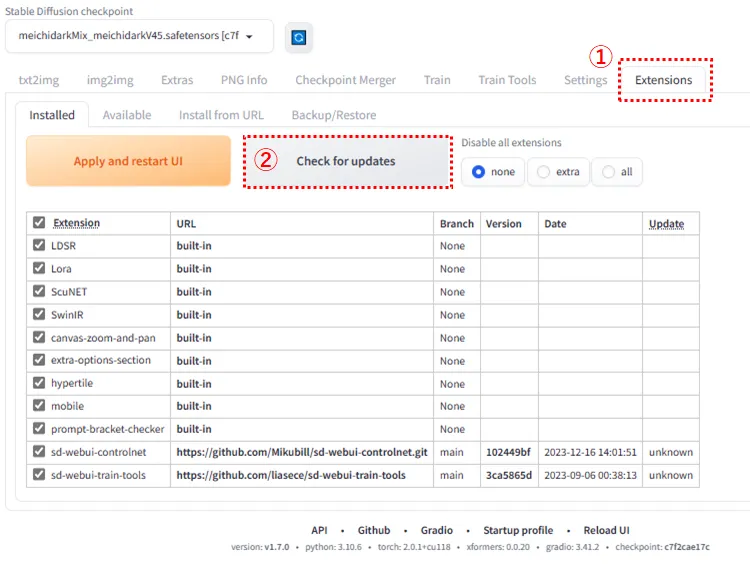The height and width of the screenshot is (564, 750).
Task: Toggle the extra-options-section checkbox
Action: (x=39, y=359)
